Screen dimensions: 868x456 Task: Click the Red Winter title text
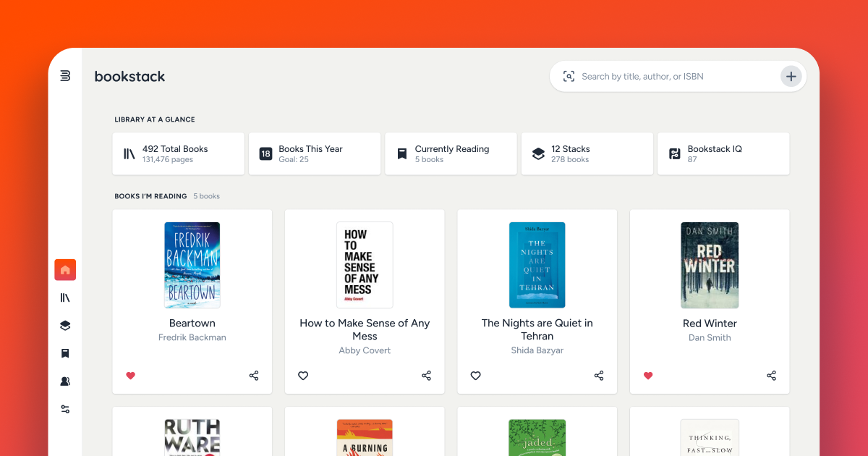tap(710, 324)
